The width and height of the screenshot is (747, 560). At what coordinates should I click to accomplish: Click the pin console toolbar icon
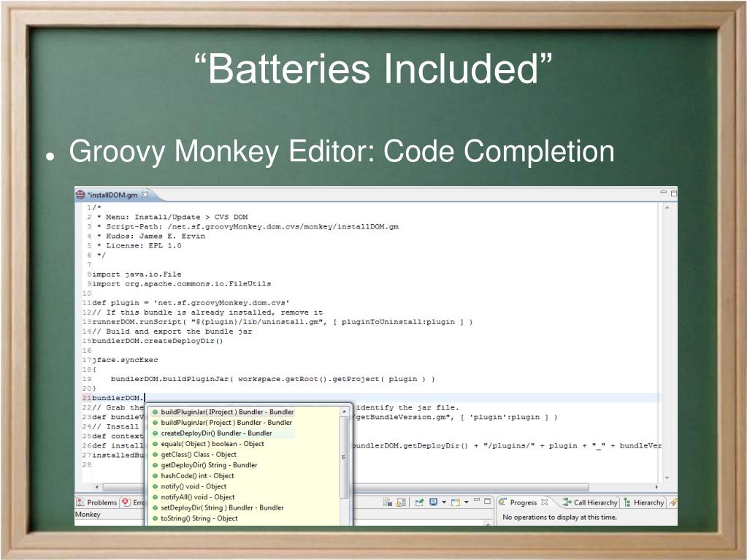click(x=419, y=502)
